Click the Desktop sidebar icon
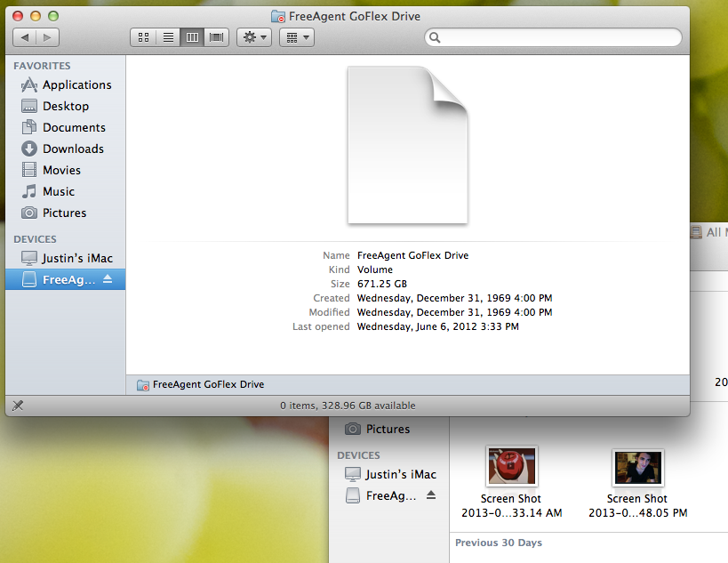728x563 pixels. click(x=29, y=107)
